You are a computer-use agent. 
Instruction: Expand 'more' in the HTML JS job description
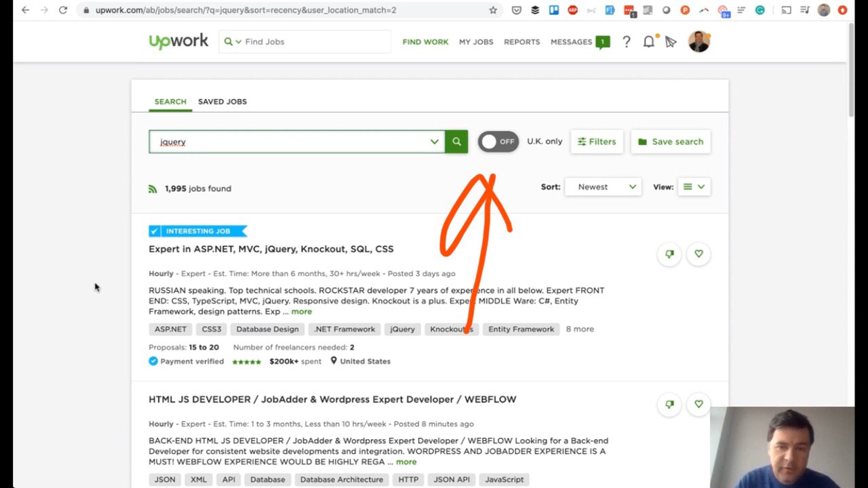pos(406,462)
